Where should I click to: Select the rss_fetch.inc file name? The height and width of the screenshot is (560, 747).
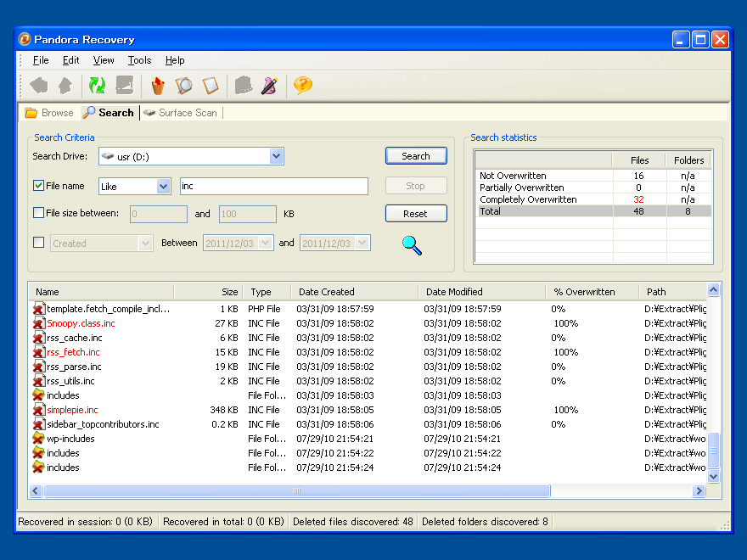tap(73, 352)
